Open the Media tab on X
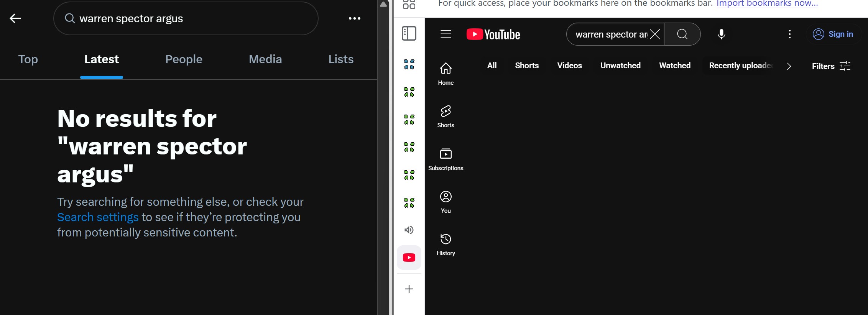868x315 pixels. 265,59
